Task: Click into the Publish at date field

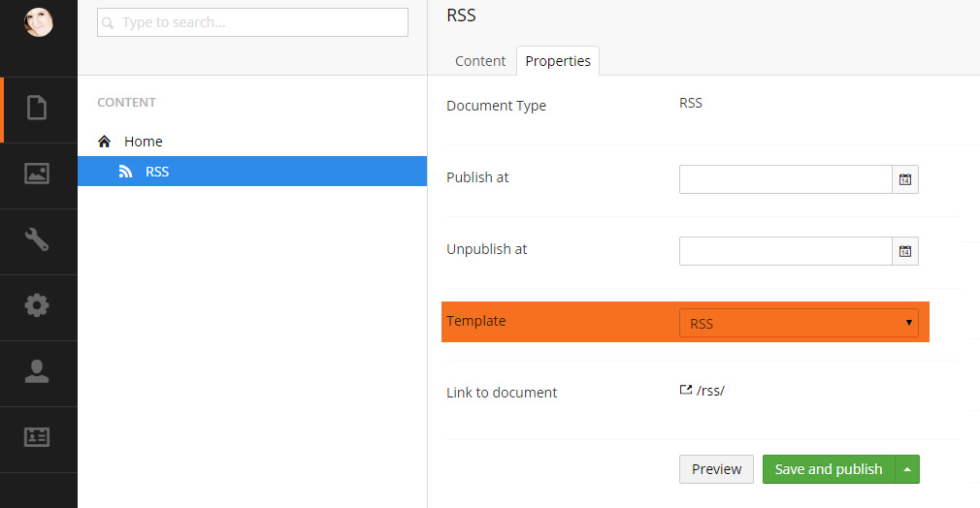Action: click(785, 179)
